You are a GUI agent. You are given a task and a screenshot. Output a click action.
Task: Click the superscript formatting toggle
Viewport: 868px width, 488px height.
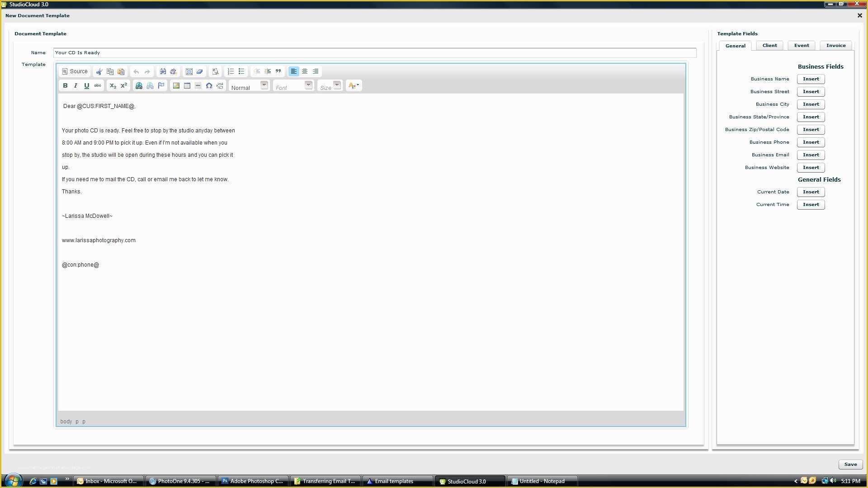point(123,85)
